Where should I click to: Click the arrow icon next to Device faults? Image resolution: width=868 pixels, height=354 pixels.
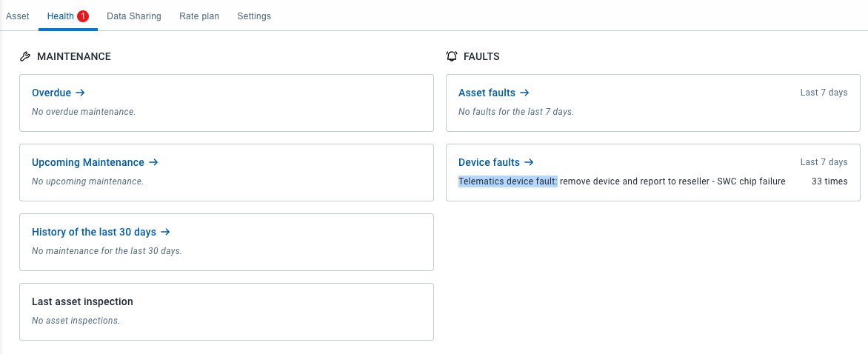point(529,162)
